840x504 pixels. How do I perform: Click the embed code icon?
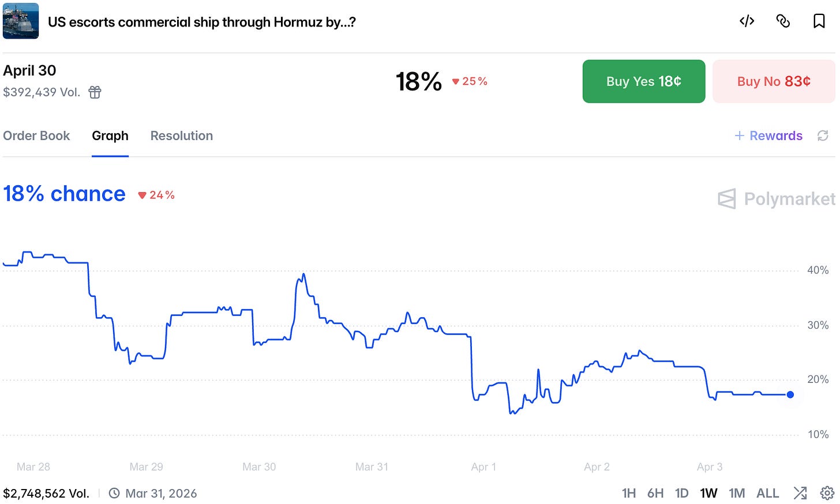[747, 21]
